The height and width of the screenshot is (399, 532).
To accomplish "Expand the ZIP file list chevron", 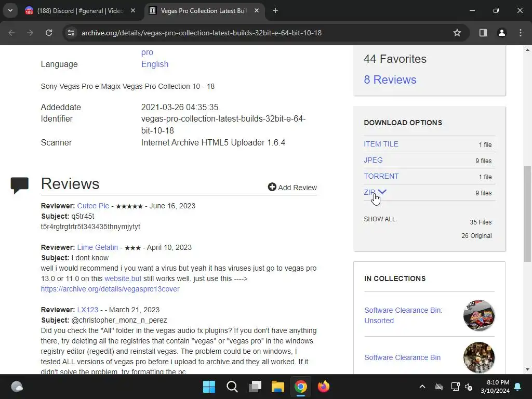I will pyautogui.click(x=382, y=192).
